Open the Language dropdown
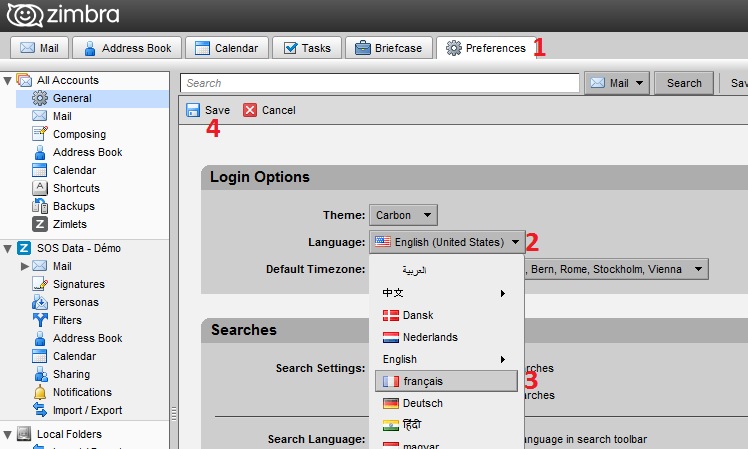748x449 pixels. point(446,241)
